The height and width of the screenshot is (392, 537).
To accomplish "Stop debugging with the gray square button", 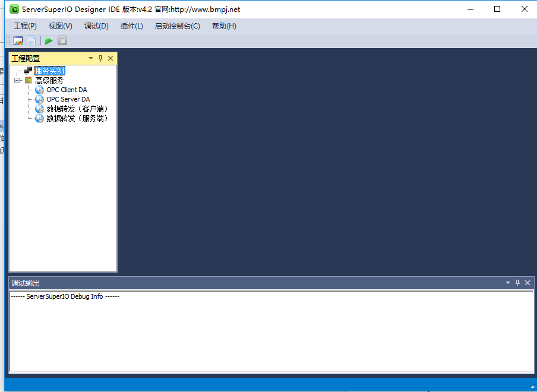I will pos(62,41).
